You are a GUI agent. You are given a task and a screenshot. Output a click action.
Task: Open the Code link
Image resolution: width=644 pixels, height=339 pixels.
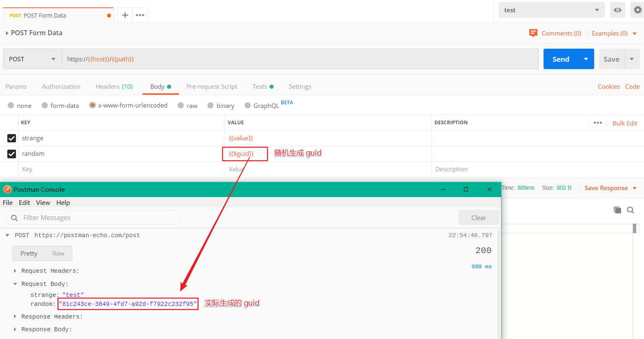[x=633, y=87]
